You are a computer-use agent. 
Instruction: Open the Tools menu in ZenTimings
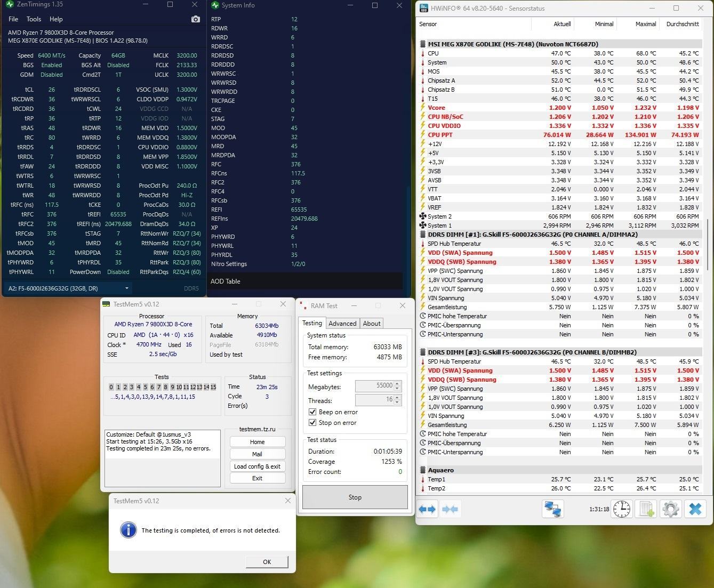pos(34,19)
